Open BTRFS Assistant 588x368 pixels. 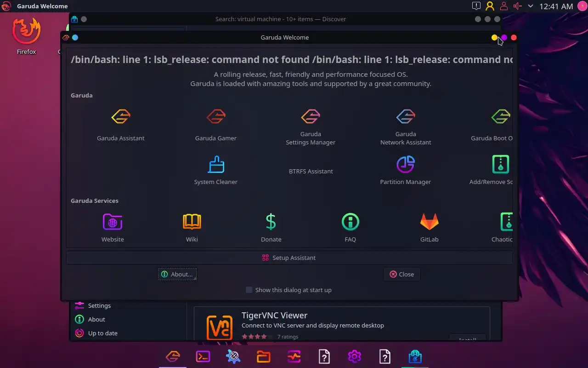311,171
